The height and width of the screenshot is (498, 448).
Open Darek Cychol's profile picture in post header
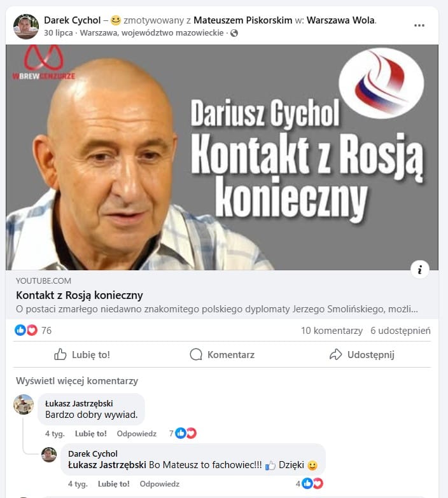(25, 27)
